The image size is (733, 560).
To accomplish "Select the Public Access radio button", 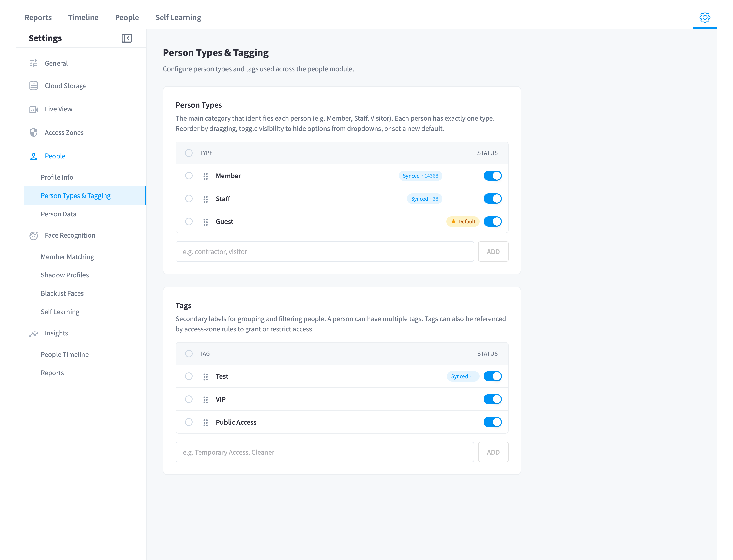I will coord(189,422).
